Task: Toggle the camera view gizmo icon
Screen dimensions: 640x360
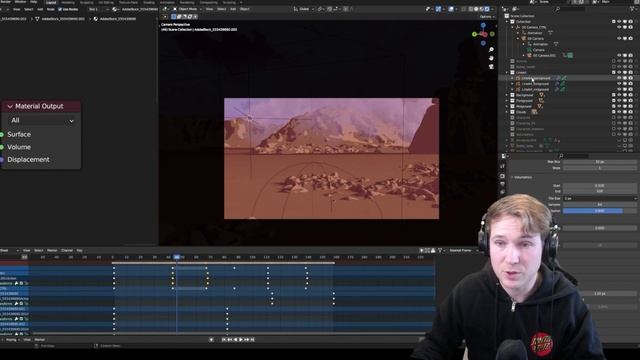Action: [x=491, y=66]
